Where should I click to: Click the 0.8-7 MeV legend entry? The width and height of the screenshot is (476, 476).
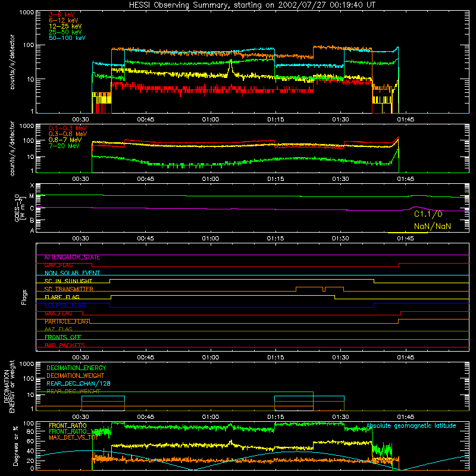click(65, 140)
